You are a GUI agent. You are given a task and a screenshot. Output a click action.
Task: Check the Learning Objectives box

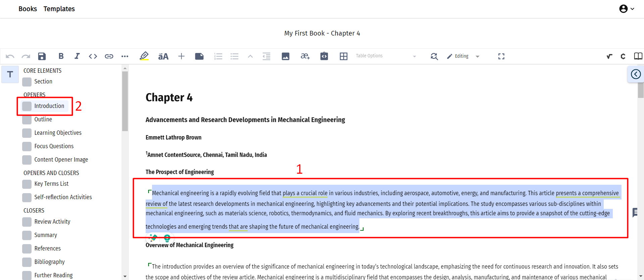click(x=27, y=133)
